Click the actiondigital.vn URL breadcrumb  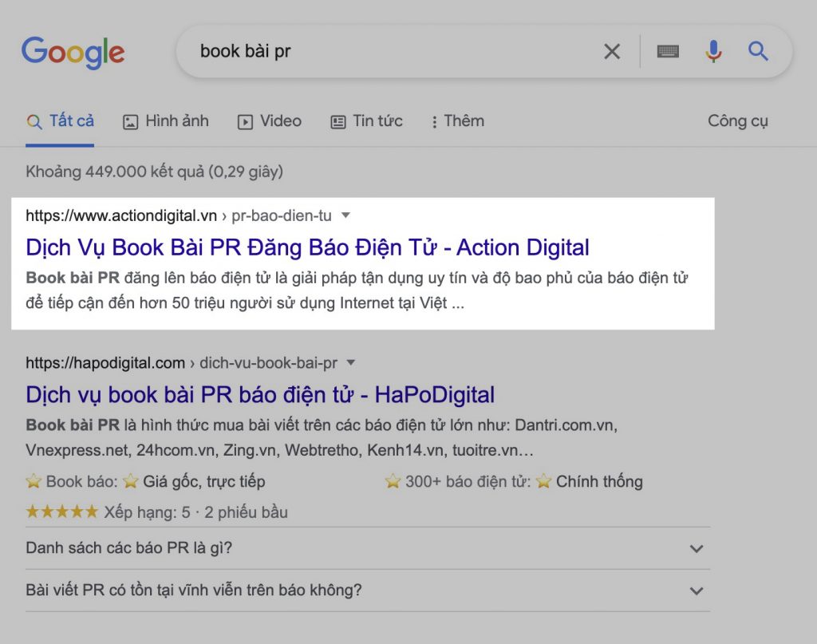click(x=179, y=215)
